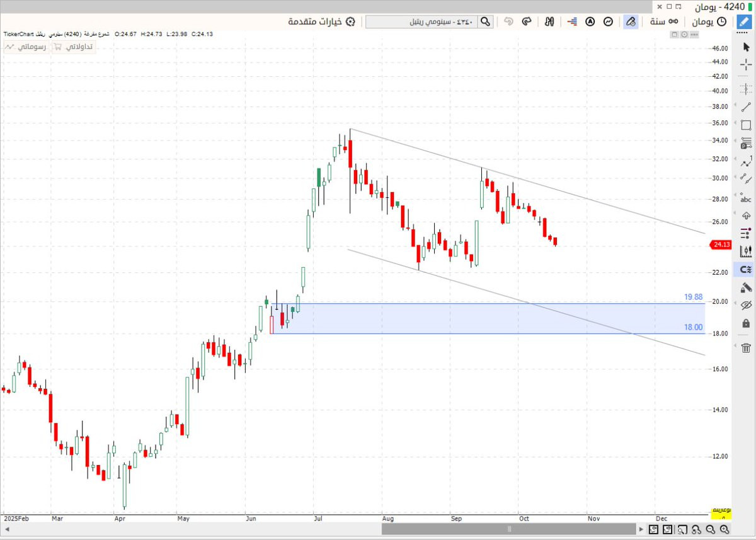Open the يومان interval selector with clock

(x=709, y=21)
